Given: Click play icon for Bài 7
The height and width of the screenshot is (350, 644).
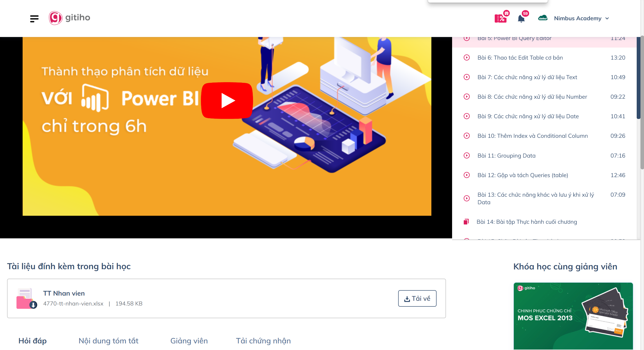Looking at the screenshot, I should tap(466, 77).
